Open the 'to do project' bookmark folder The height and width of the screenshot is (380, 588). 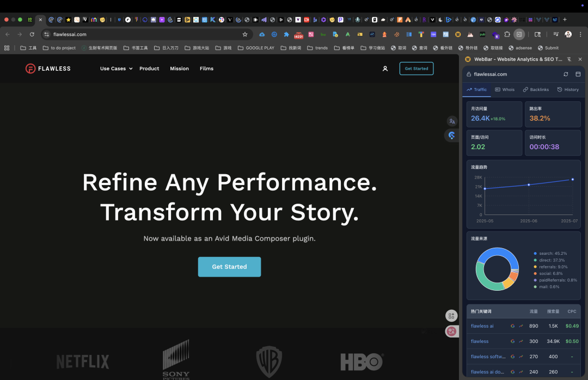tap(59, 48)
